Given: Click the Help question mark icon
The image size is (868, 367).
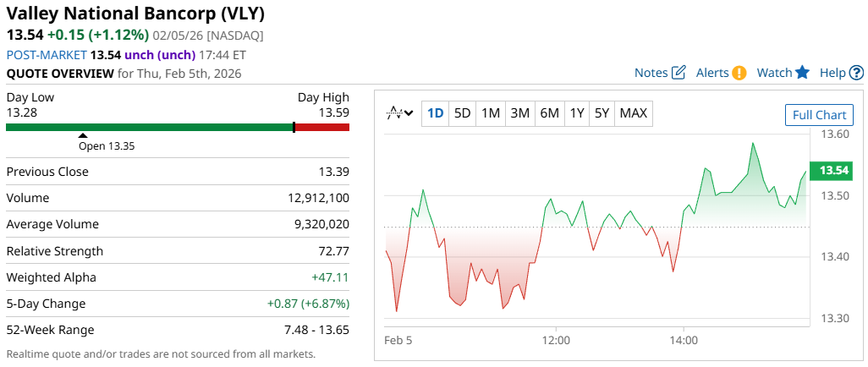Looking at the screenshot, I should click(857, 73).
